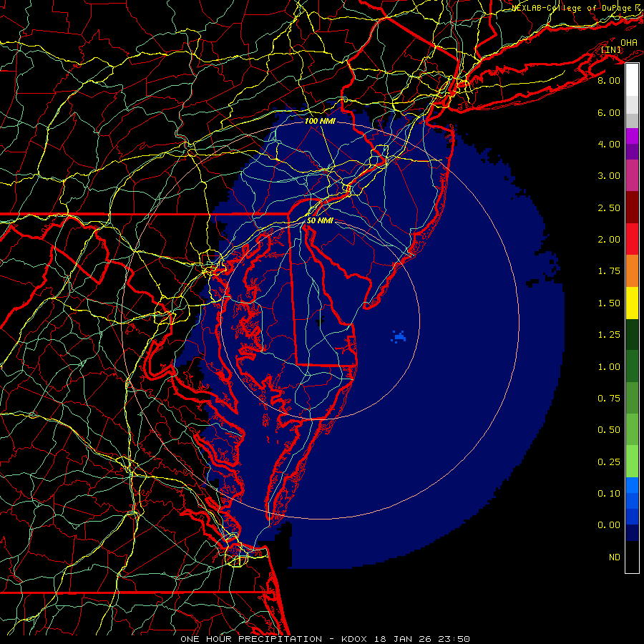Click the 100 NMI range ring label
Screen dimensions: 644x644
point(320,121)
